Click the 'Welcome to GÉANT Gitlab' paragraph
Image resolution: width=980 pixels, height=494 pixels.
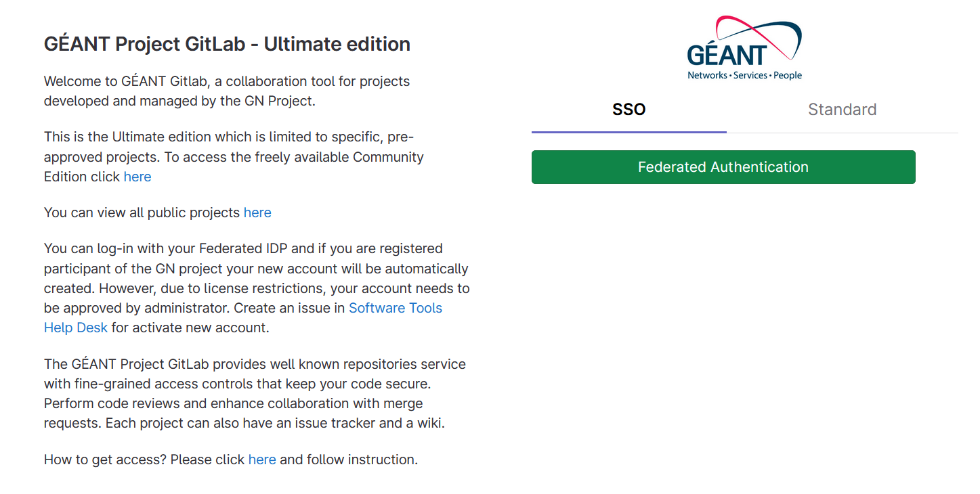tap(227, 91)
